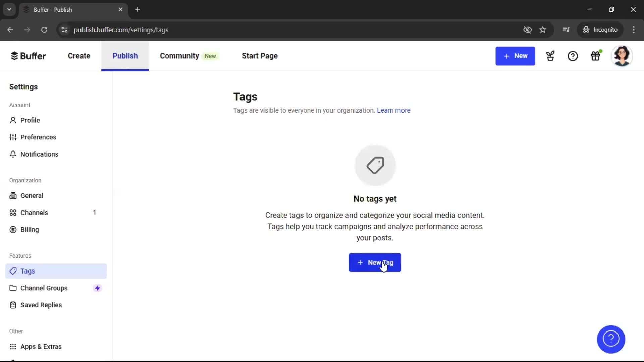Click the Buffer logo in the top bar
This screenshot has height=362, width=644.
tap(28, 56)
